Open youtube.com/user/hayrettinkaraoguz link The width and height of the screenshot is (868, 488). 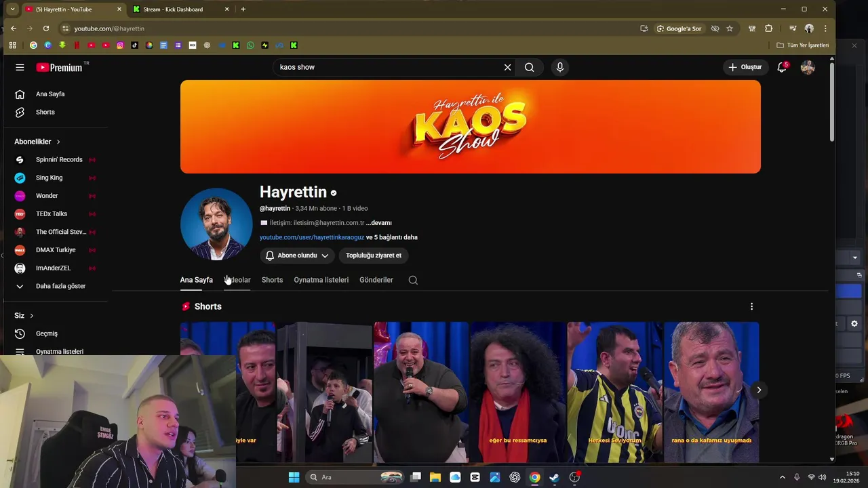pos(312,237)
